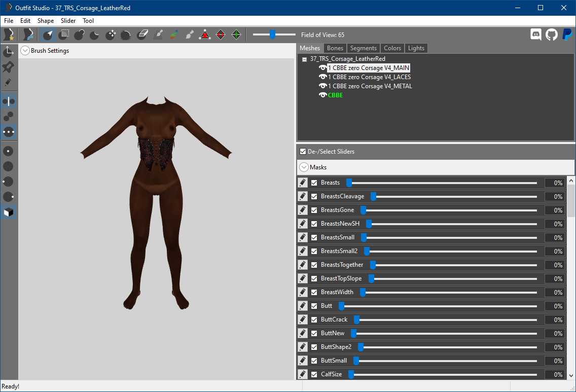Open the PayPal donate icon

pos(567,34)
